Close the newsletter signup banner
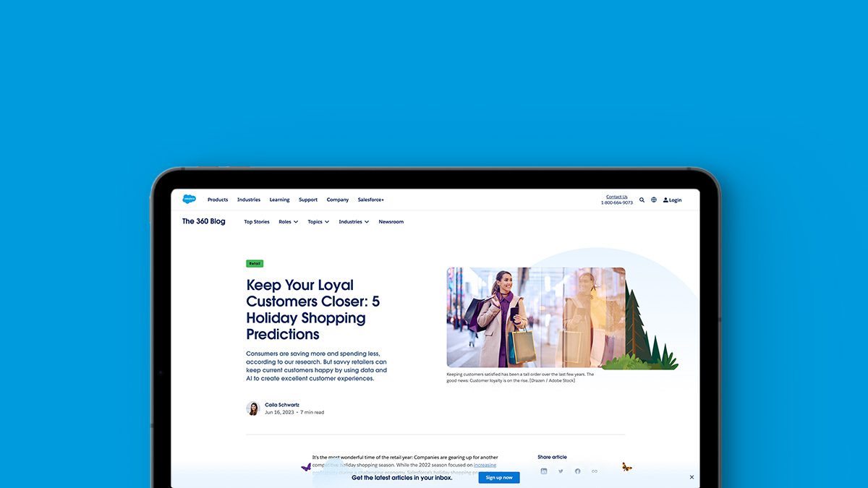Image resolution: width=868 pixels, height=488 pixels. tap(692, 477)
